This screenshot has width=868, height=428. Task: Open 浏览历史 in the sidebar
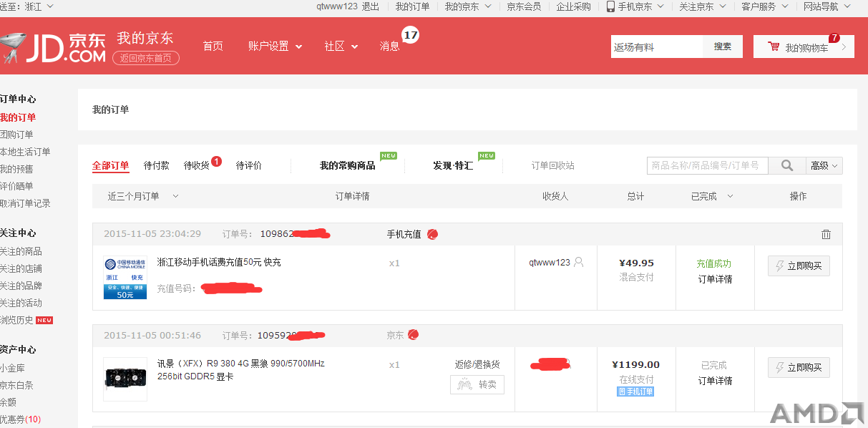[16, 320]
